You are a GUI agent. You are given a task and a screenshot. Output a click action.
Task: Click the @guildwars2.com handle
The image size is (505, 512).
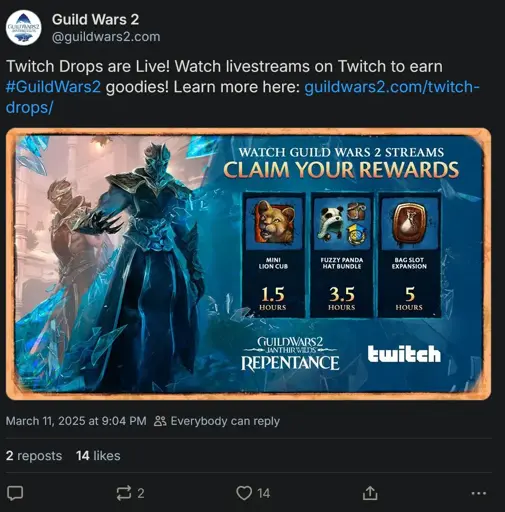(x=106, y=37)
